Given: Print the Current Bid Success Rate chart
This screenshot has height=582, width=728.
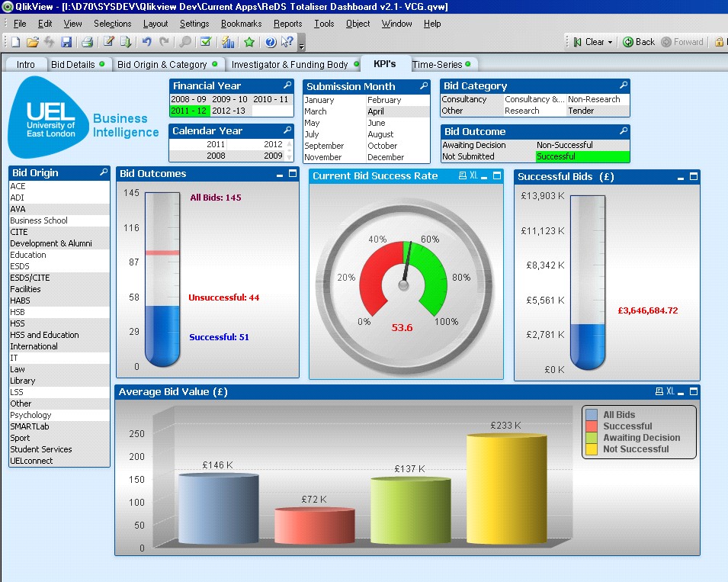Looking at the screenshot, I should pos(463,175).
